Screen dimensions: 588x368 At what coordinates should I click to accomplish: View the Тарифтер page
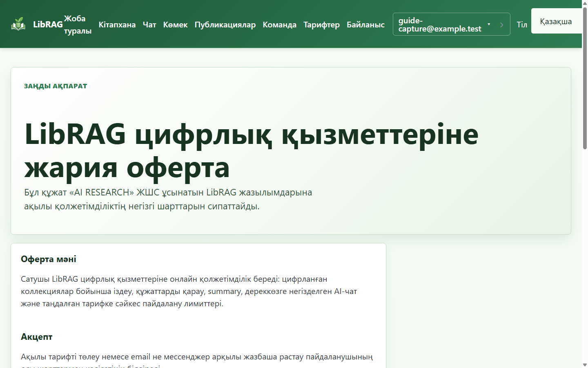(x=322, y=25)
